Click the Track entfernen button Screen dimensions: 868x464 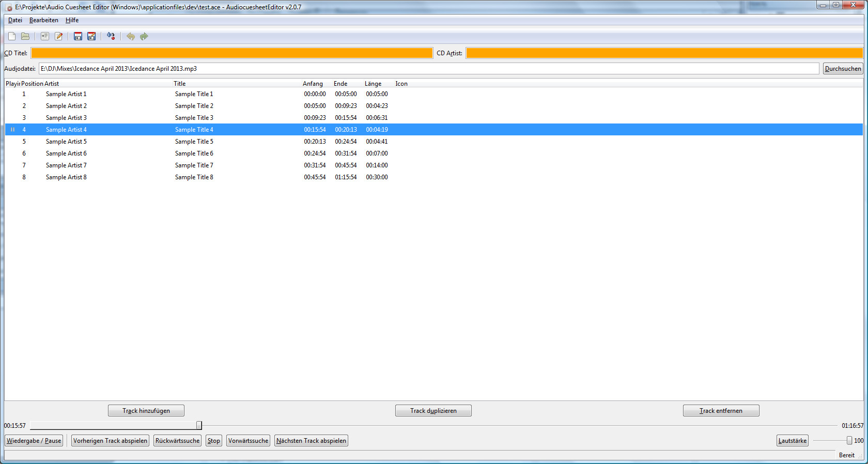point(721,411)
